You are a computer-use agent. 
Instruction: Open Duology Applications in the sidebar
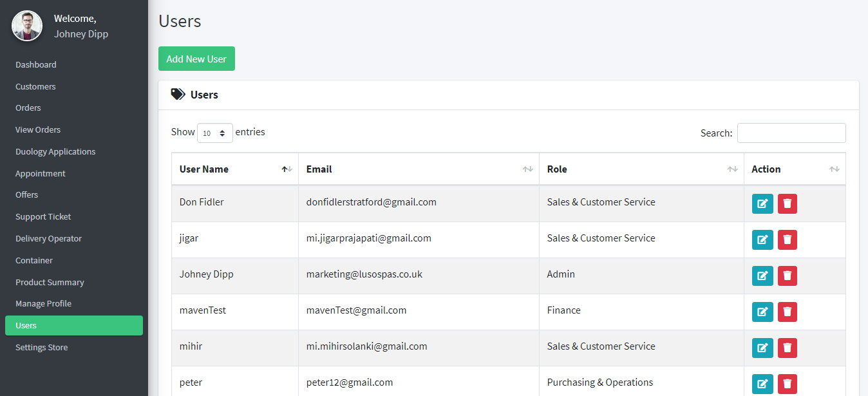click(55, 151)
